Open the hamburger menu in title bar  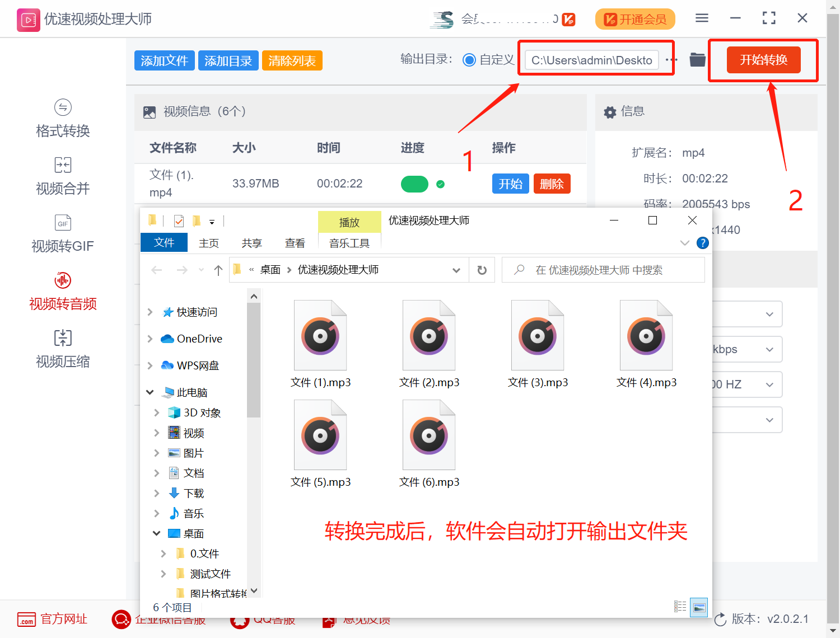tap(702, 18)
